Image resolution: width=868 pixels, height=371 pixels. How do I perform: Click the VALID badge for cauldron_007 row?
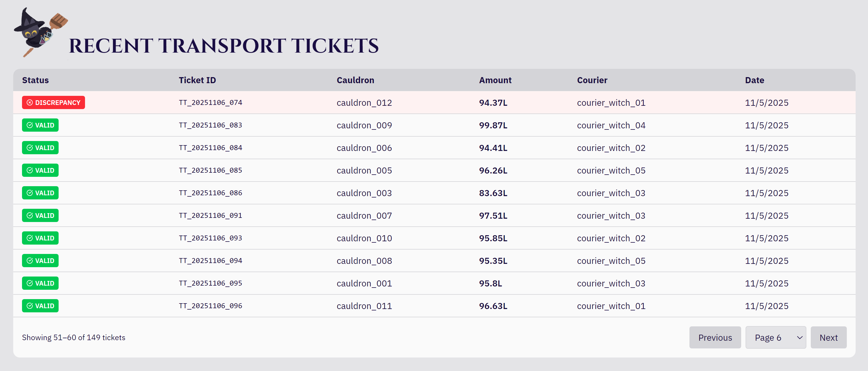point(40,215)
